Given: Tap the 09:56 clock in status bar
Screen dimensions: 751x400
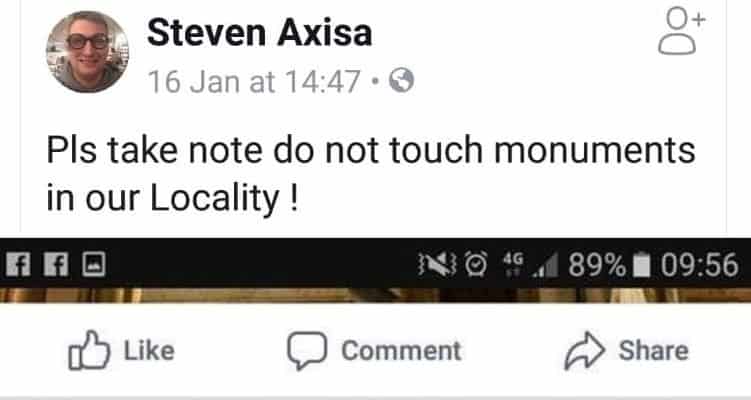Looking at the screenshot, I should [x=699, y=265].
